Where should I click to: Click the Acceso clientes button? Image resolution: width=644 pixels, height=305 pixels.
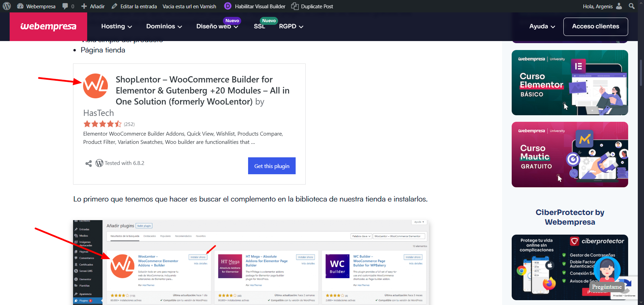pyautogui.click(x=595, y=27)
